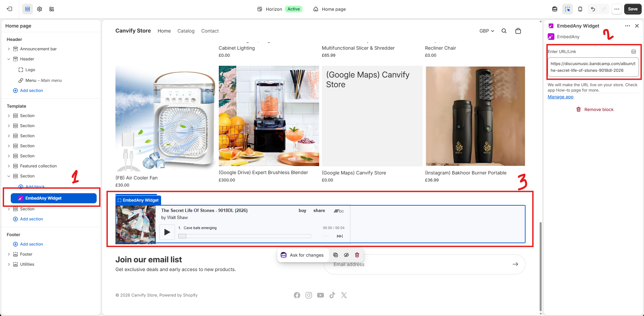Open the Bakhoor Burner Portable product image
The height and width of the screenshot is (316, 644).
(x=475, y=116)
